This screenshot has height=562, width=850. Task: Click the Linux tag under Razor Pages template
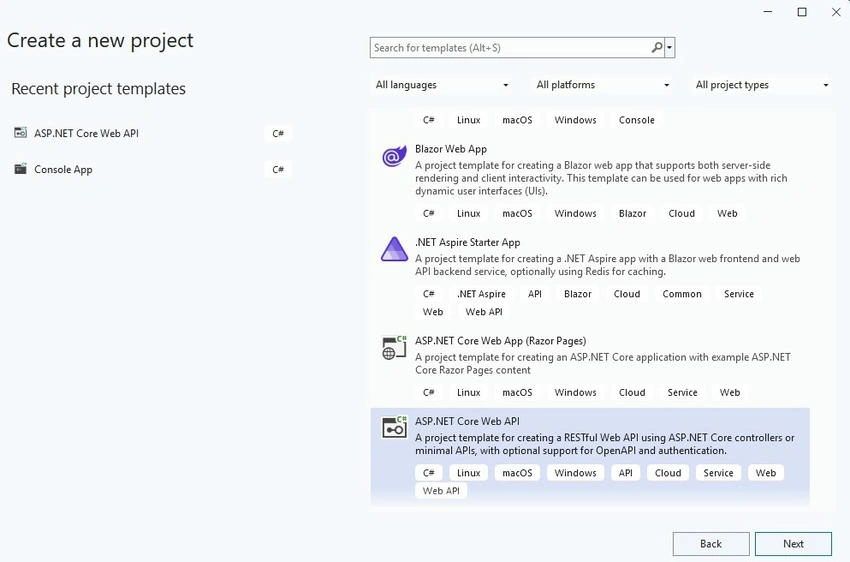[x=468, y=392]
